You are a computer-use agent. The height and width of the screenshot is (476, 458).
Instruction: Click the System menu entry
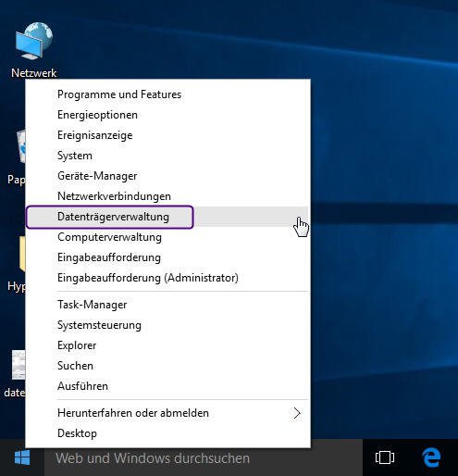point(167,156)
